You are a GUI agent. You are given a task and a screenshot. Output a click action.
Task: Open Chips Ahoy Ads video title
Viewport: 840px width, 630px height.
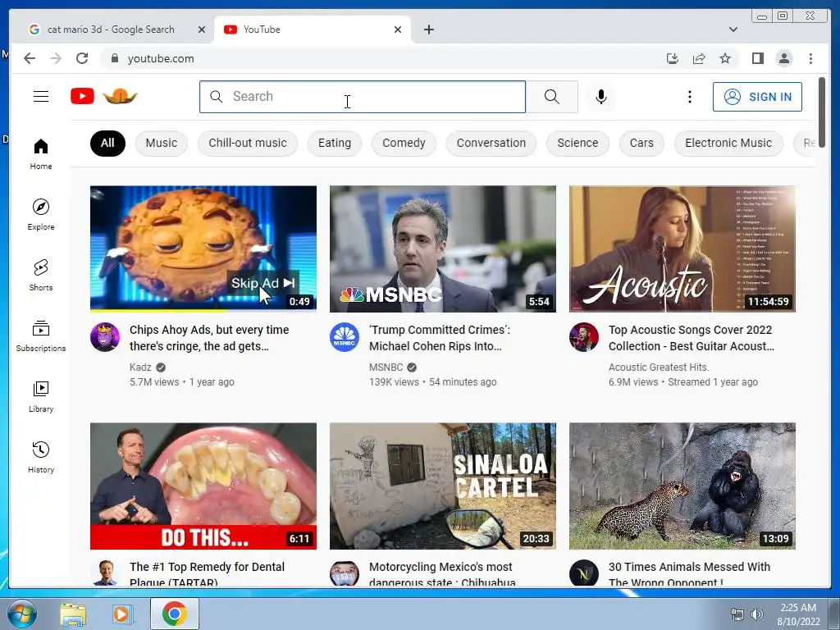coord(209,338)
